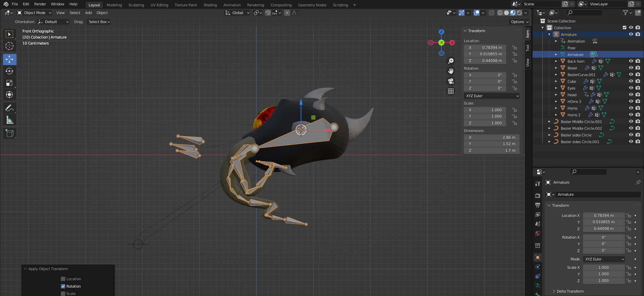
Task: Toggle X-ray view icon
Action: [491, 13]
